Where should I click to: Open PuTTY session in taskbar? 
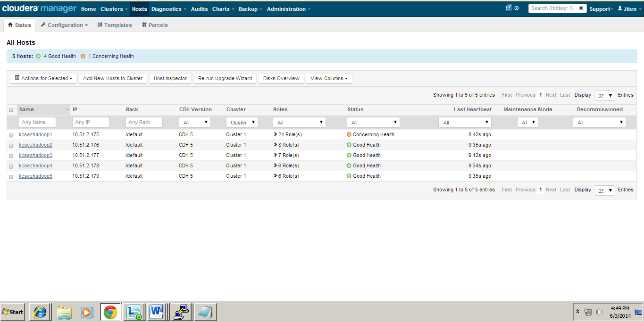click(x=182, y=312)
